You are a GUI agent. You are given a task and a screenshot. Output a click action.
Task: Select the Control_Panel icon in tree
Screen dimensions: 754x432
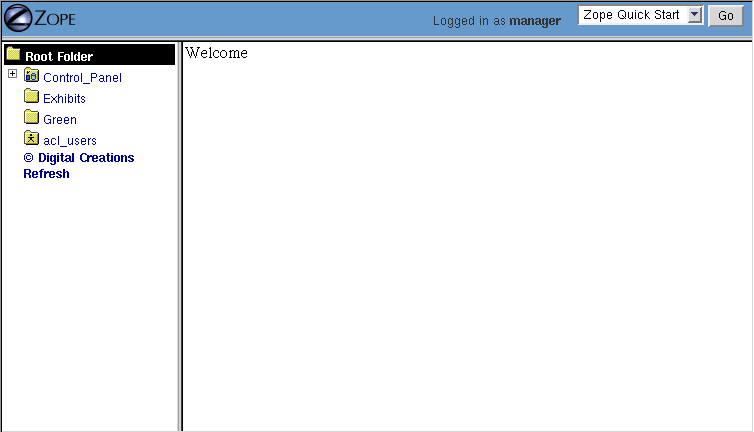tap(31, 76)
